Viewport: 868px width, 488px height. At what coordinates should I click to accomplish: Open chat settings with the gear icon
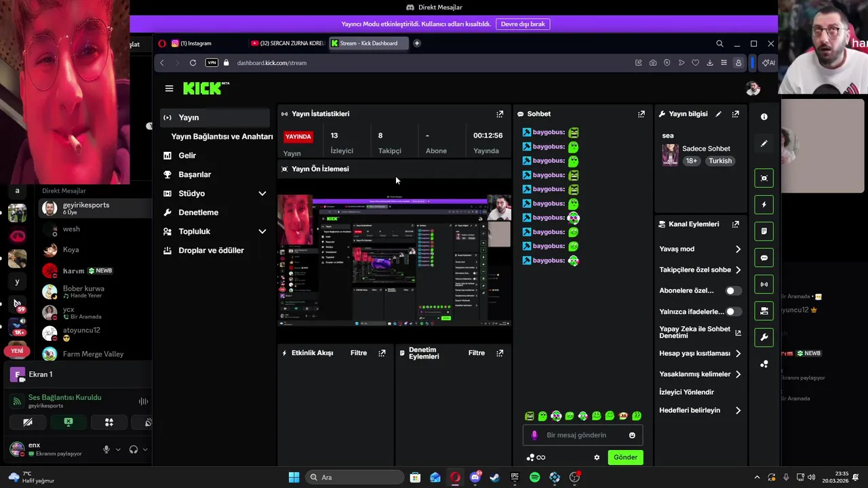(x=597, y=457)
